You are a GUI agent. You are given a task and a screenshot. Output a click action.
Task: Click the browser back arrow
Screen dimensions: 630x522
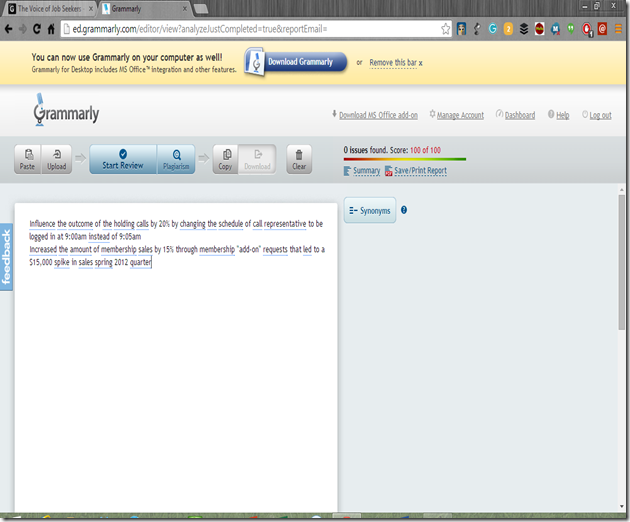point(8,29)
